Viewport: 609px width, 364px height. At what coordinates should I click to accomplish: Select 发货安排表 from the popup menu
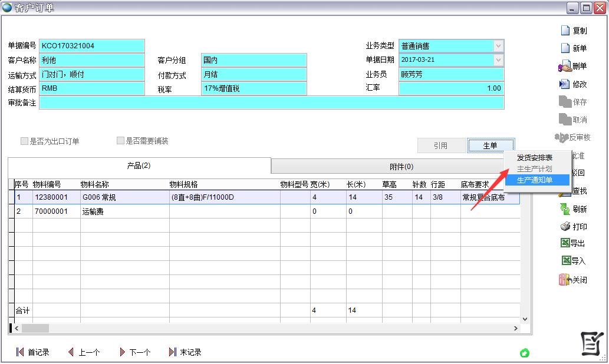coord(535,158)
